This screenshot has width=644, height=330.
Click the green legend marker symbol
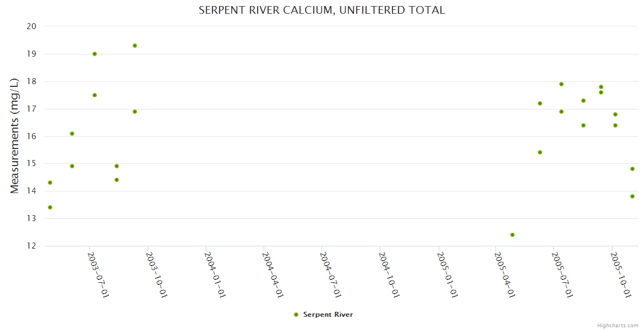point(296,315)
